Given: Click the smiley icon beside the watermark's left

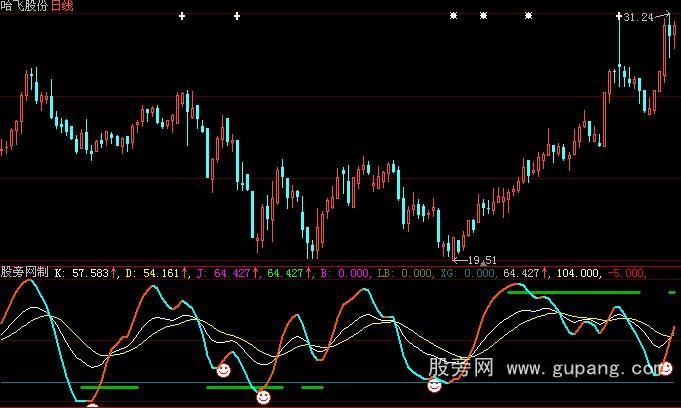Looking at the screenshot, I should [x=435, y=385].
